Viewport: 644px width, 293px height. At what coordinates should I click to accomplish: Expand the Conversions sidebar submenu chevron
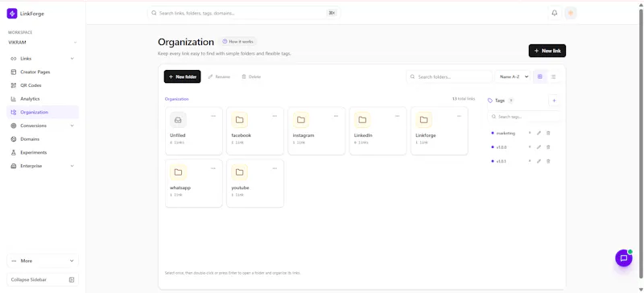click(72, 126)
